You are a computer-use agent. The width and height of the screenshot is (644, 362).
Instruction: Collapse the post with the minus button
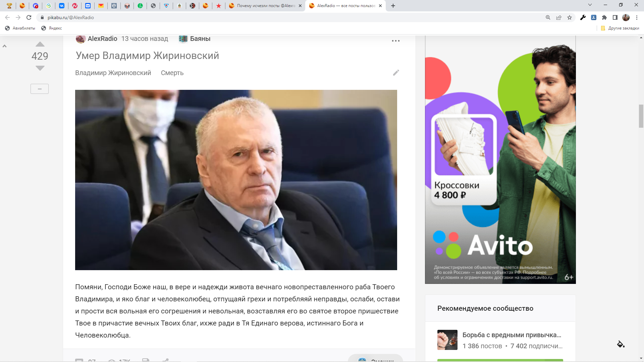click(40, 89)
